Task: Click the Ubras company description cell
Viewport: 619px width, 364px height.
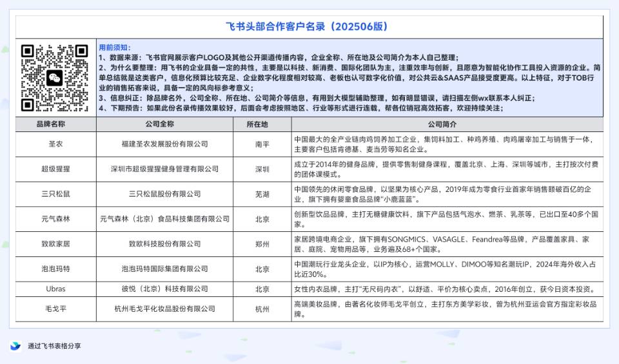Action: coord(447,289)
